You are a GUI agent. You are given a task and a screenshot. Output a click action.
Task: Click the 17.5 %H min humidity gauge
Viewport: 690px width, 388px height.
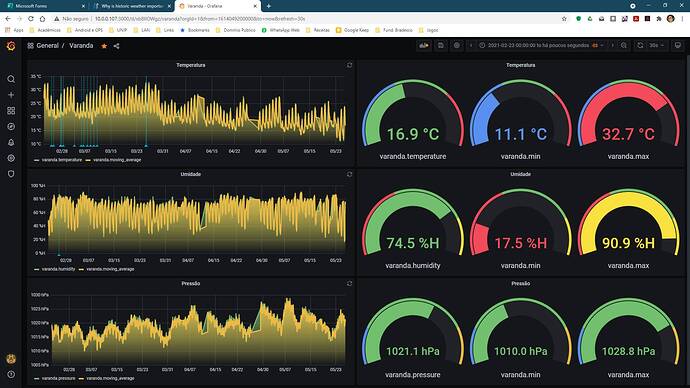tap(521, 223)
